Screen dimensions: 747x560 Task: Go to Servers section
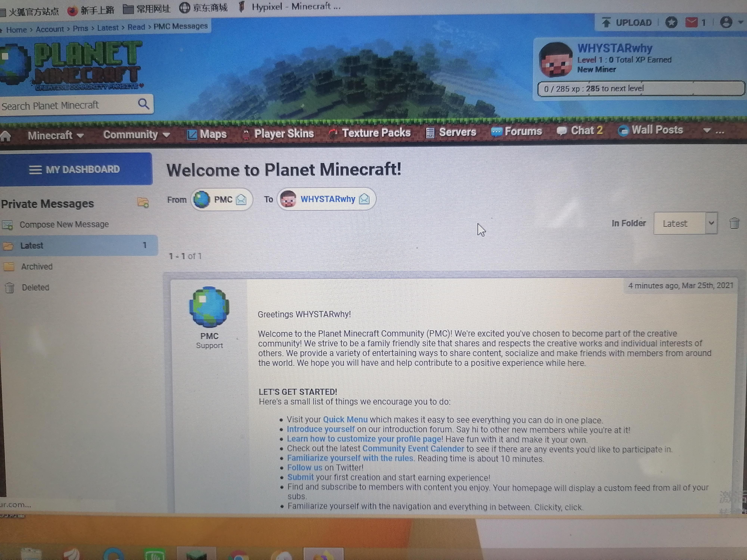pos(451,132)
